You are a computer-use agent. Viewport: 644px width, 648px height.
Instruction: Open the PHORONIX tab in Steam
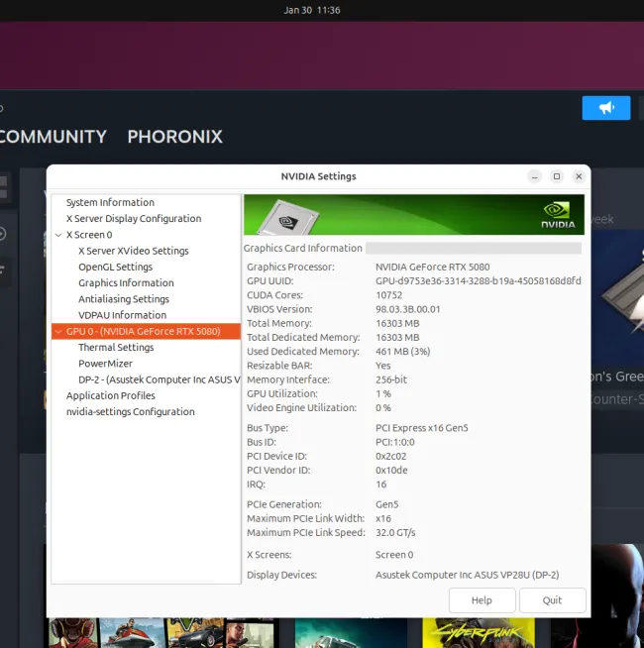pyautogui.click(x=174, y=137)
